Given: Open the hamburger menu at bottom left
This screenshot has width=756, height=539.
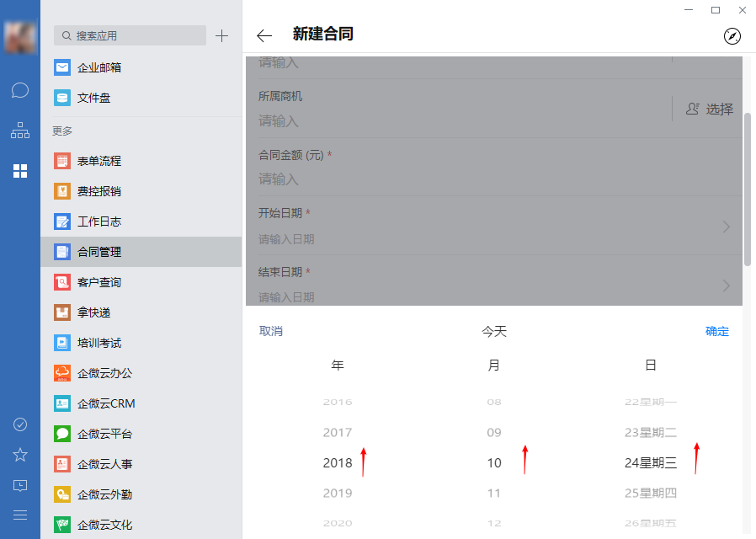Looking at the screenshot, I should pyautogui.click(x=20, y=515).
